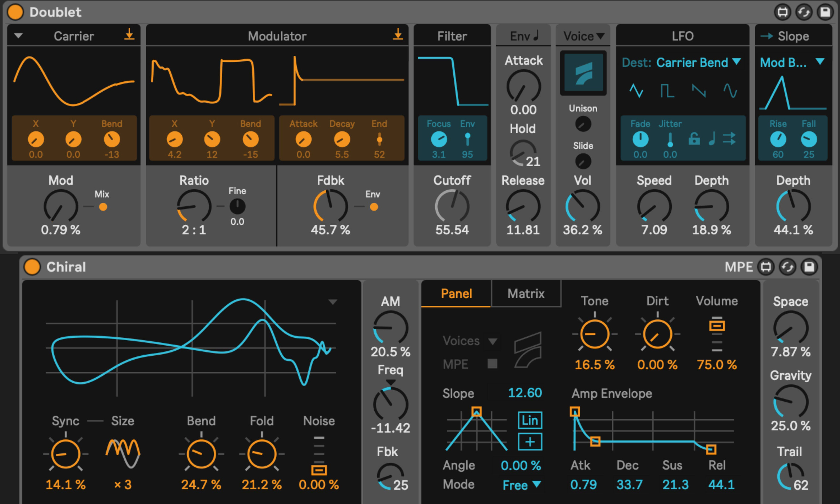Click Cutoff knob in Filter
840x504 pixels.
452,206
